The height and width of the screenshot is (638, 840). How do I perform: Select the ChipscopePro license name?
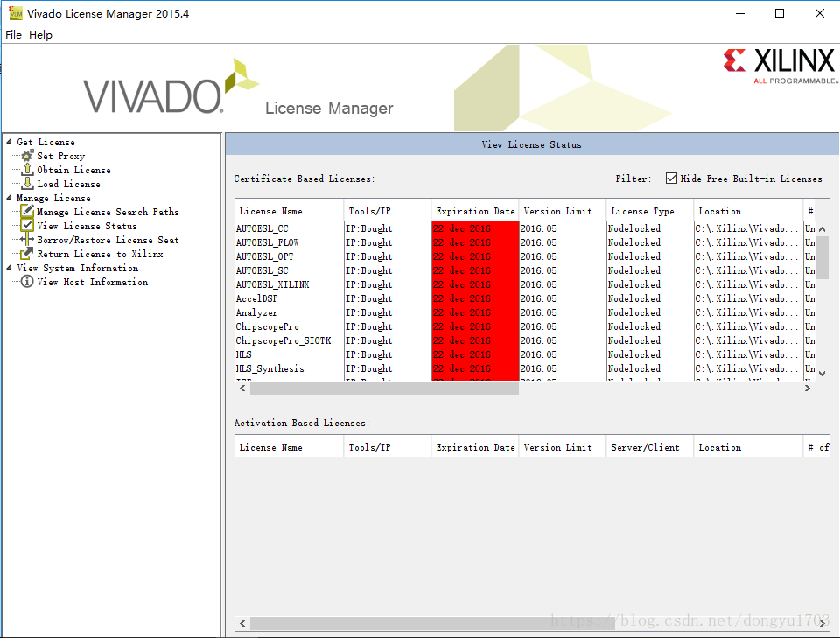click(268, 326)
